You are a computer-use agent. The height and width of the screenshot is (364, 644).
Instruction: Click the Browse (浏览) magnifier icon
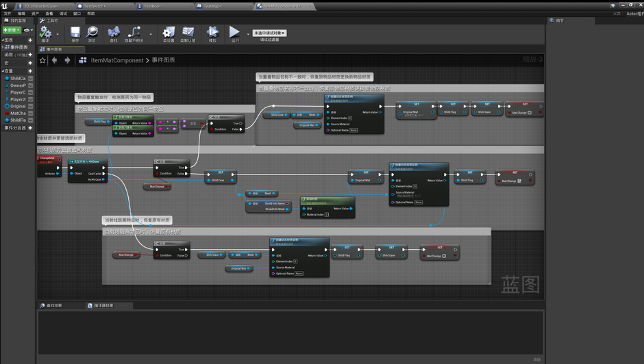(92, 32)
